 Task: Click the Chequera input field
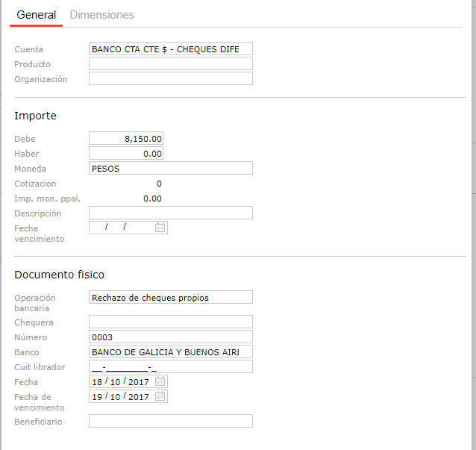coord(170,322)
